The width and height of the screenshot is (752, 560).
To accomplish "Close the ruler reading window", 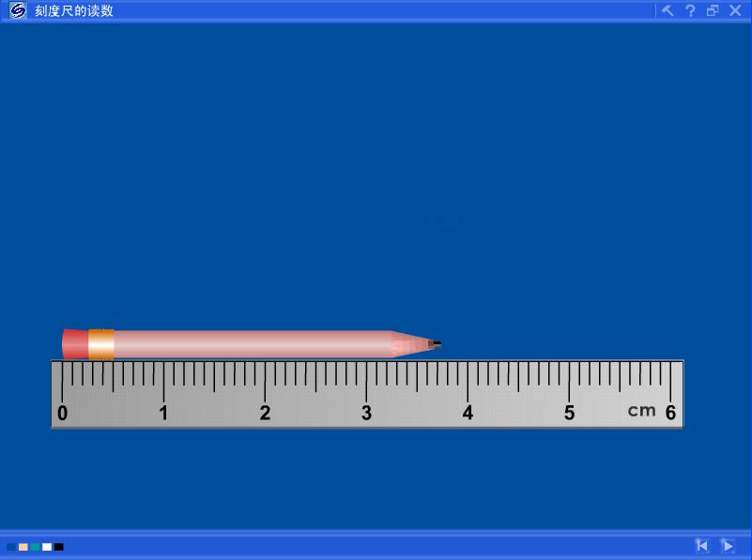I will pyautogui.click(x=735, y=11).
